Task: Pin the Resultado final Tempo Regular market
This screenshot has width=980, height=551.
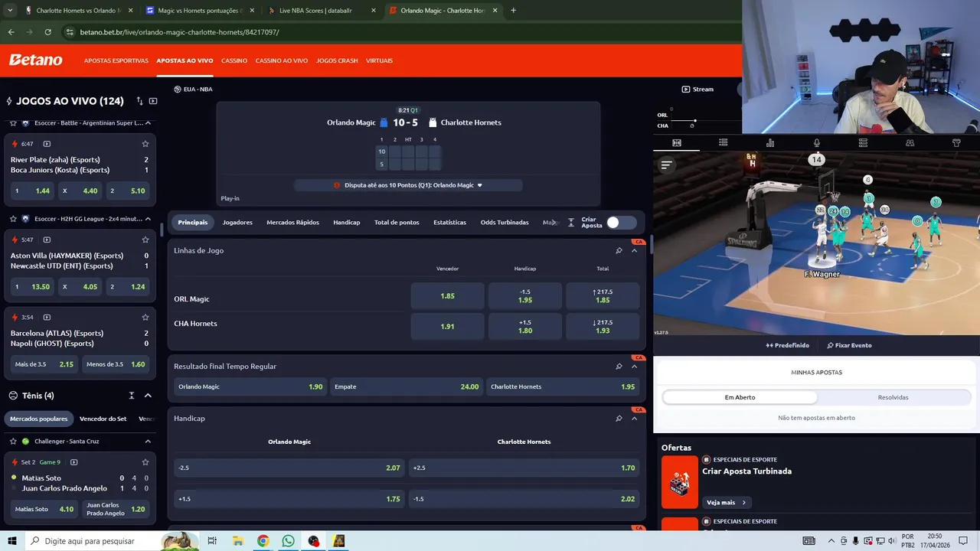Action: (619, 367)
